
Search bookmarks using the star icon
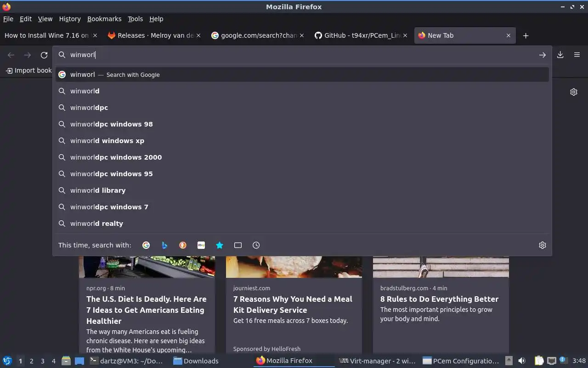coord(220,245)
